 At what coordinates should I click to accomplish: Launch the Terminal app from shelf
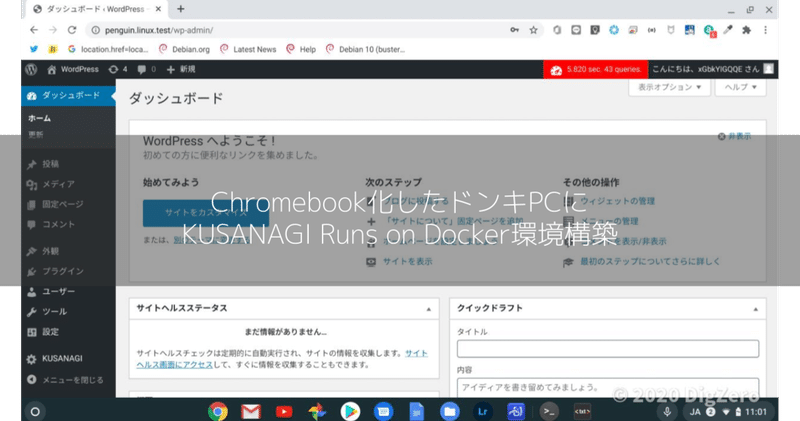pyautogui.click(x=549, y=411)
